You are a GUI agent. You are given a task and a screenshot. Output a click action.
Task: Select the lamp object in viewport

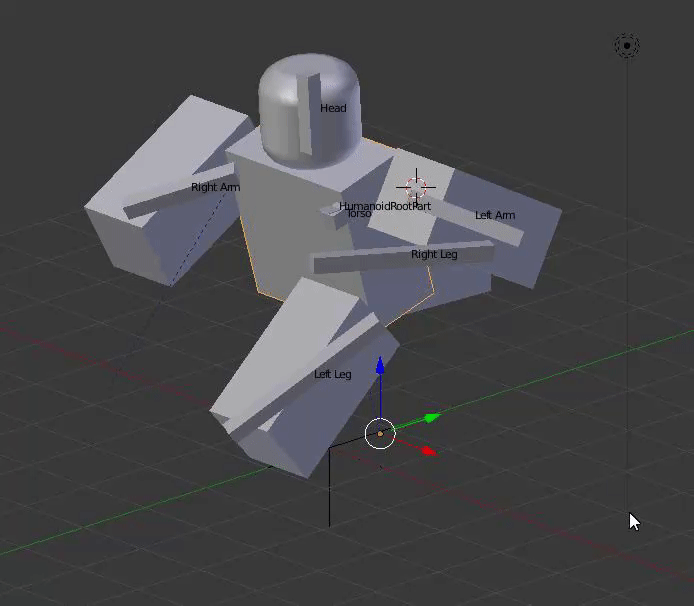pos(627,45)
